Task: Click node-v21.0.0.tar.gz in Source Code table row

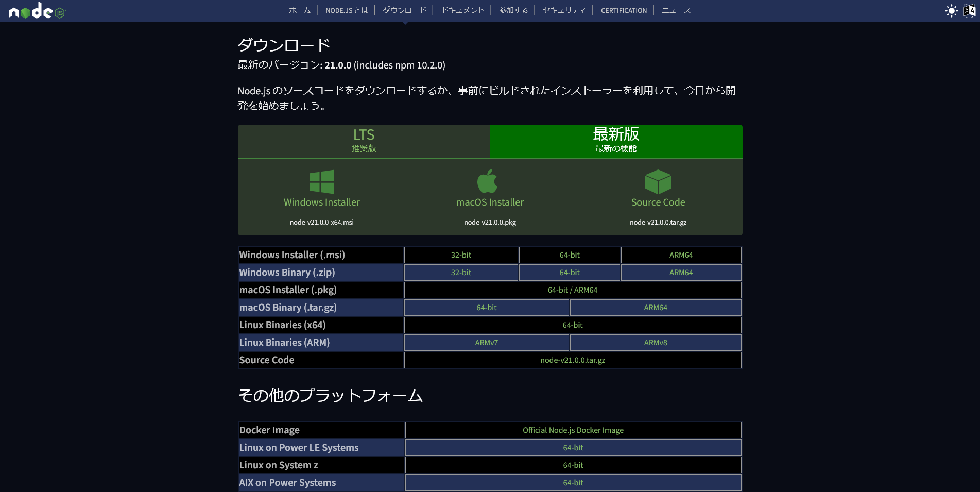Action: pos(573,360)
